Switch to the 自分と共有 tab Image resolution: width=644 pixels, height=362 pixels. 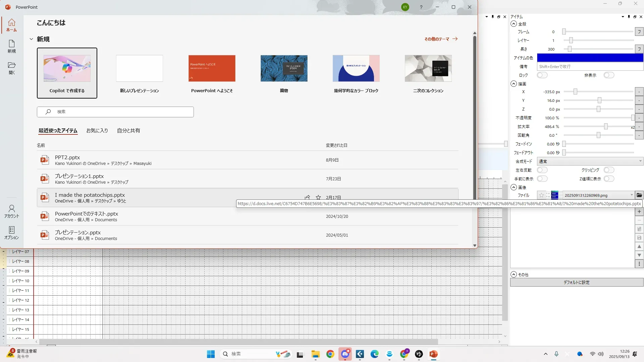click(x=128, y=131)
